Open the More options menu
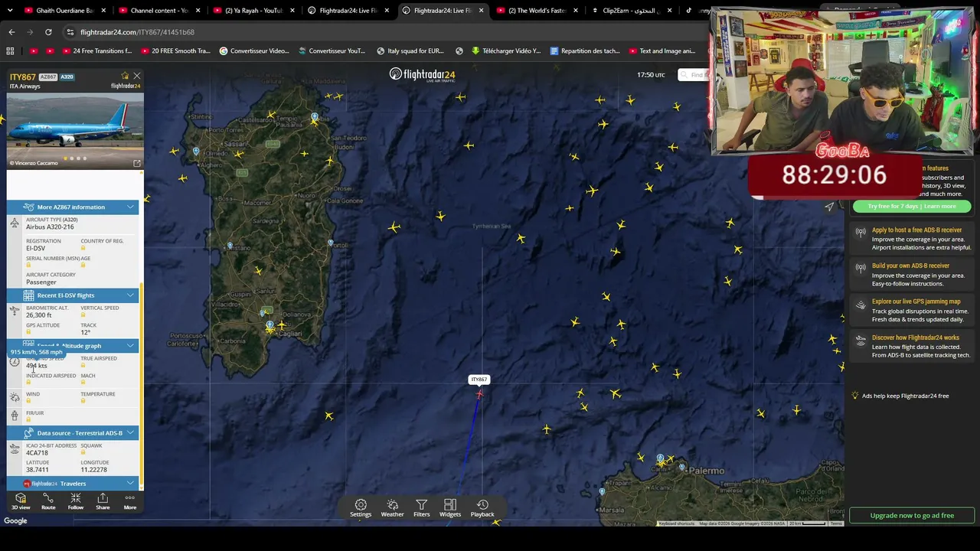The width and height of the screenshot is (980, 551). [130, 501]
